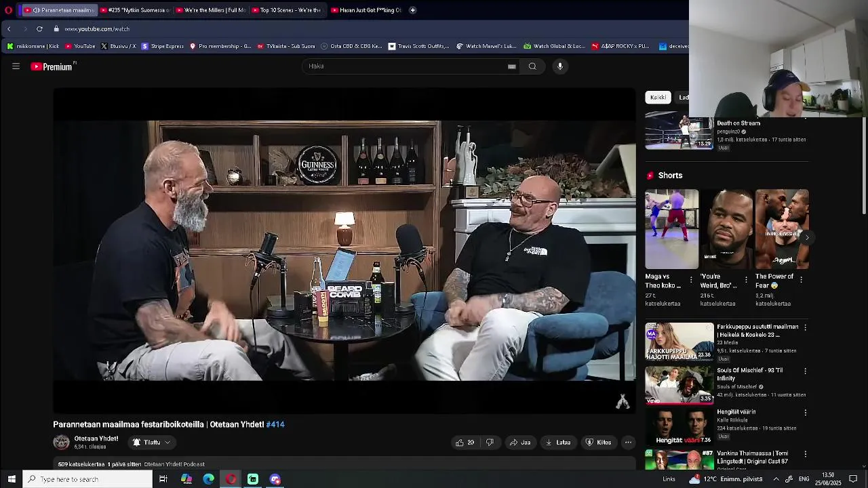This screenshot has height=488, width=868.
Task: Show hidden system tray icons chevron
Action: [776, 479]
